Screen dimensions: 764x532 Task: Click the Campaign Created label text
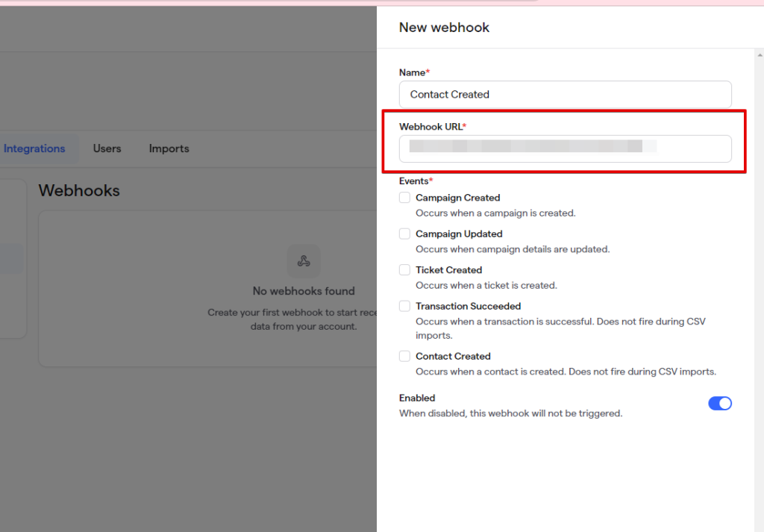457,198
